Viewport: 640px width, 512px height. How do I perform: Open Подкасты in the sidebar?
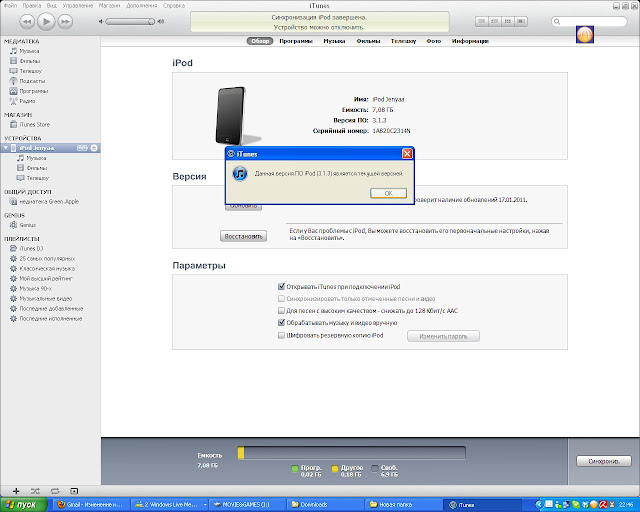point(32,81)
